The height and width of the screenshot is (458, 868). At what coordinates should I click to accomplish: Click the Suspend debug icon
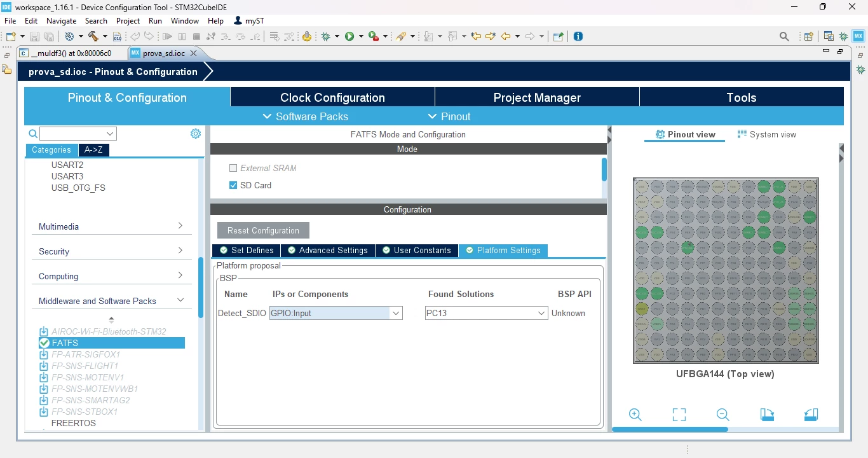182,36
